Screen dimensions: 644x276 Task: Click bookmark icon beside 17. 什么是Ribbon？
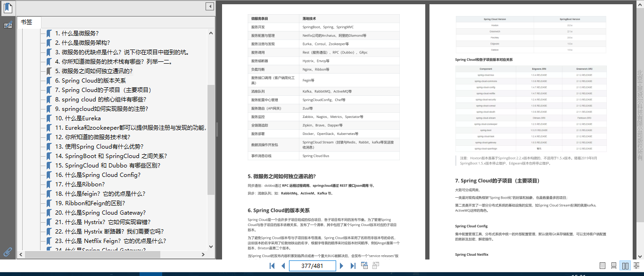click(49, 184)
